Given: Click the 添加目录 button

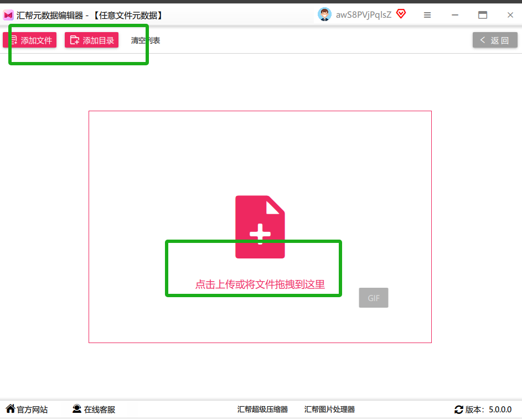Looking at the screenshot, I should (x=91, y=40).
